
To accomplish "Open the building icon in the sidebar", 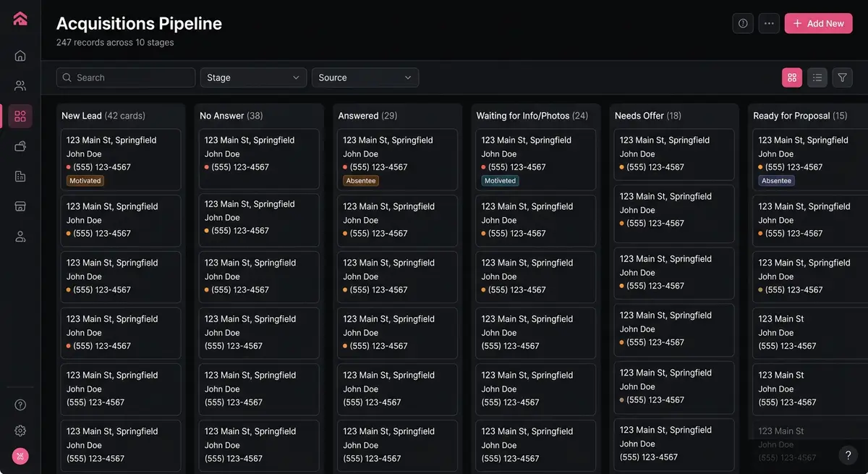I will click(x=20, y=176).
